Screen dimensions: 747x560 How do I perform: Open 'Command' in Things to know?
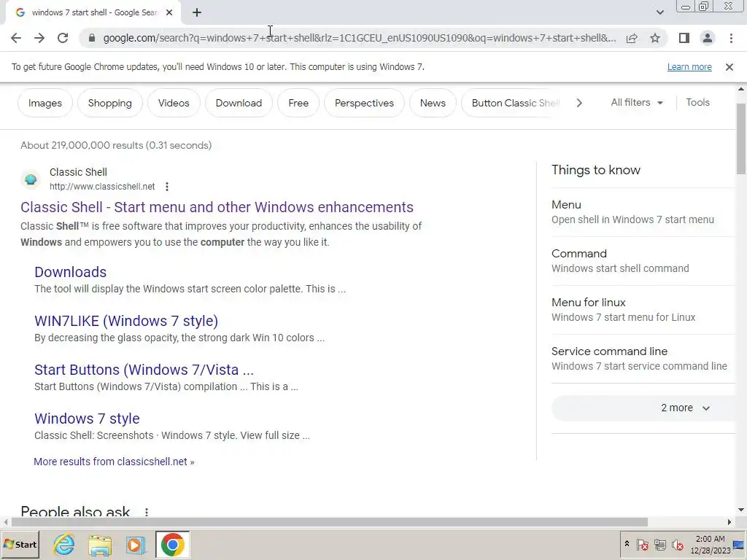643,261
